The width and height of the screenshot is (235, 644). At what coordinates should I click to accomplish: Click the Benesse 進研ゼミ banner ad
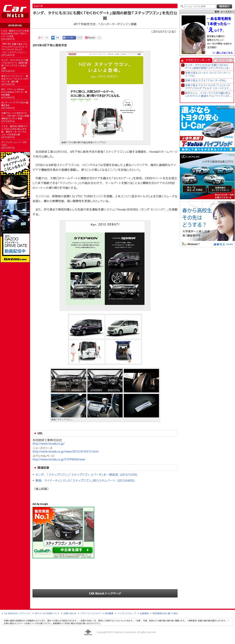coord(207,224)
